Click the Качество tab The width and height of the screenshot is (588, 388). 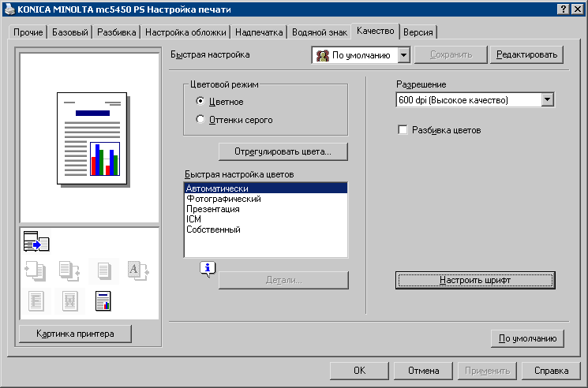point(376,31)
